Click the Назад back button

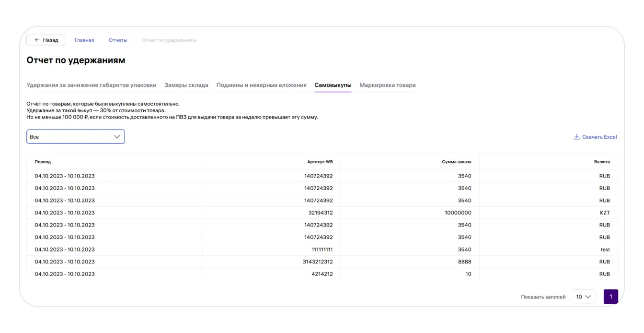pyautogui.click(x=47, y=40)
